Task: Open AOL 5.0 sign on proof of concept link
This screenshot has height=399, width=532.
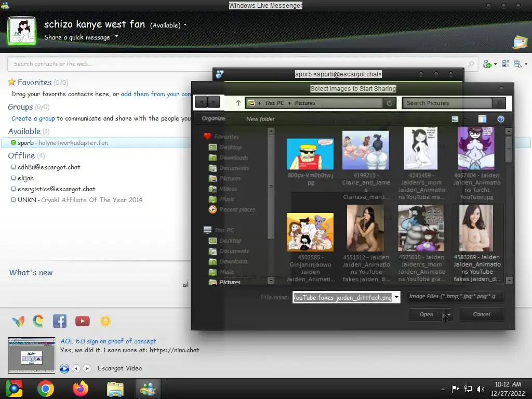Action: coord(108,341)
